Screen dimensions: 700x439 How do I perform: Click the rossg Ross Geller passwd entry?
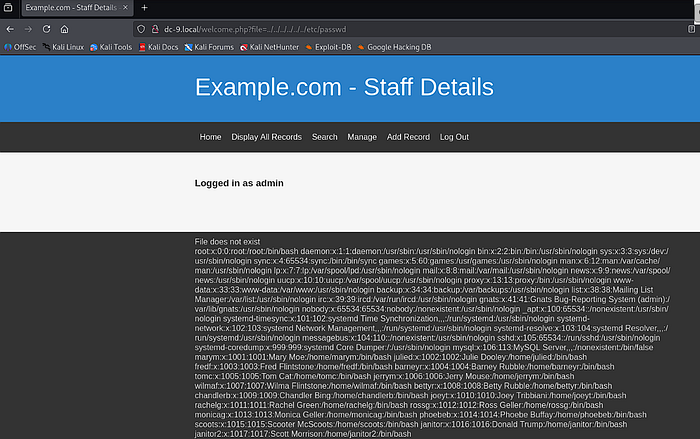pyautogui.click(x=507, y=405)
